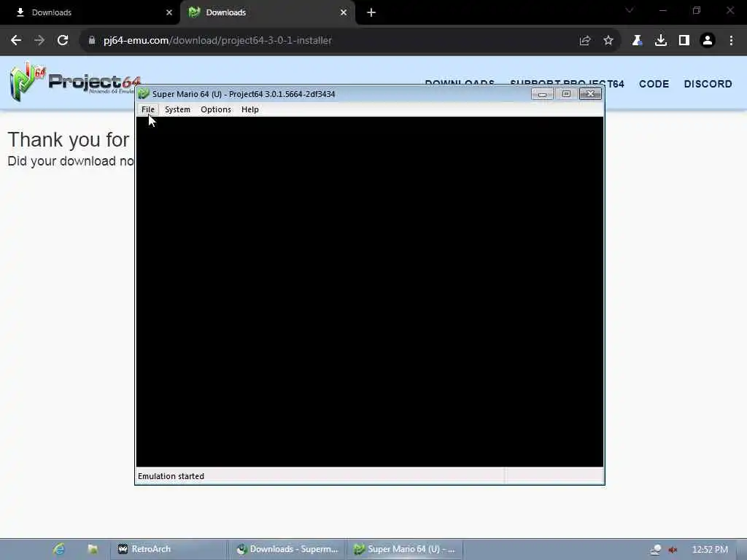Open the System menu in Project64
Screen dimensions: 747x560
pos(177,109)
